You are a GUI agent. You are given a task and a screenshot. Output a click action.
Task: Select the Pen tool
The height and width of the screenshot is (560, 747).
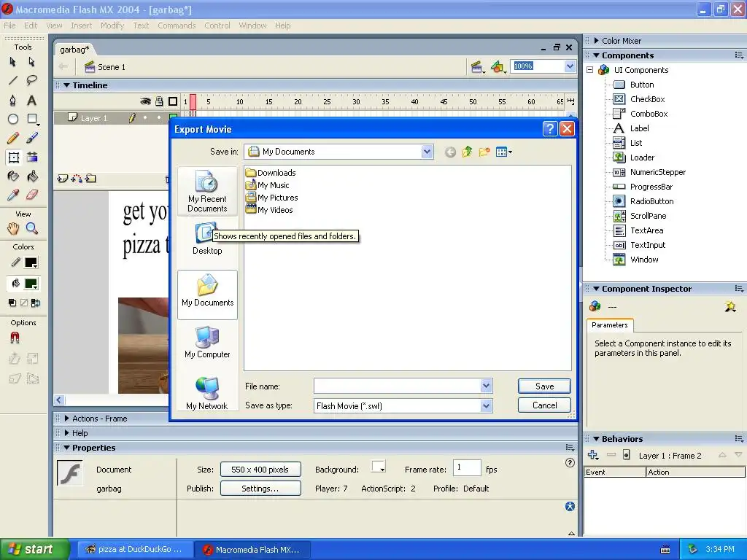(13, 100)
